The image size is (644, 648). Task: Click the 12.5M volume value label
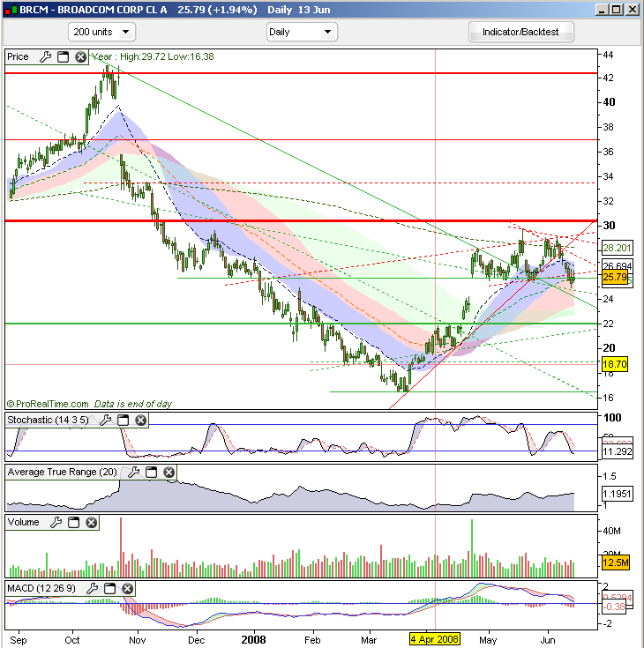(x=616, y=562)
